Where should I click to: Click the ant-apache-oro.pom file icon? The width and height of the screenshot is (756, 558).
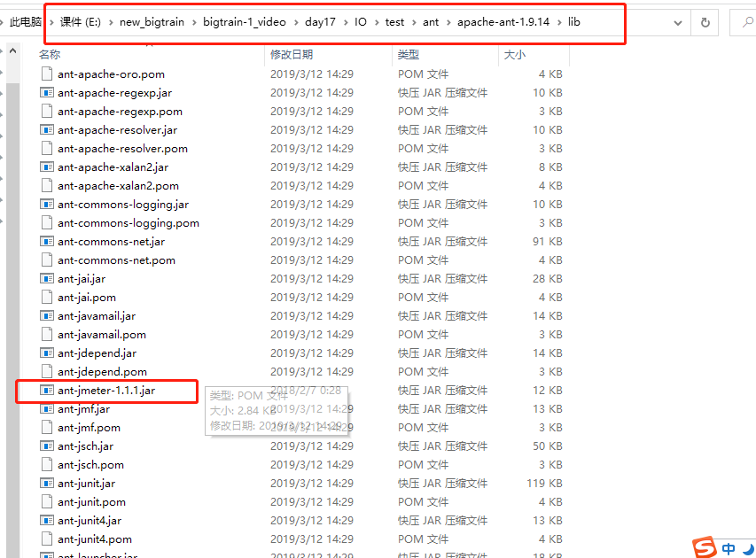47,74
